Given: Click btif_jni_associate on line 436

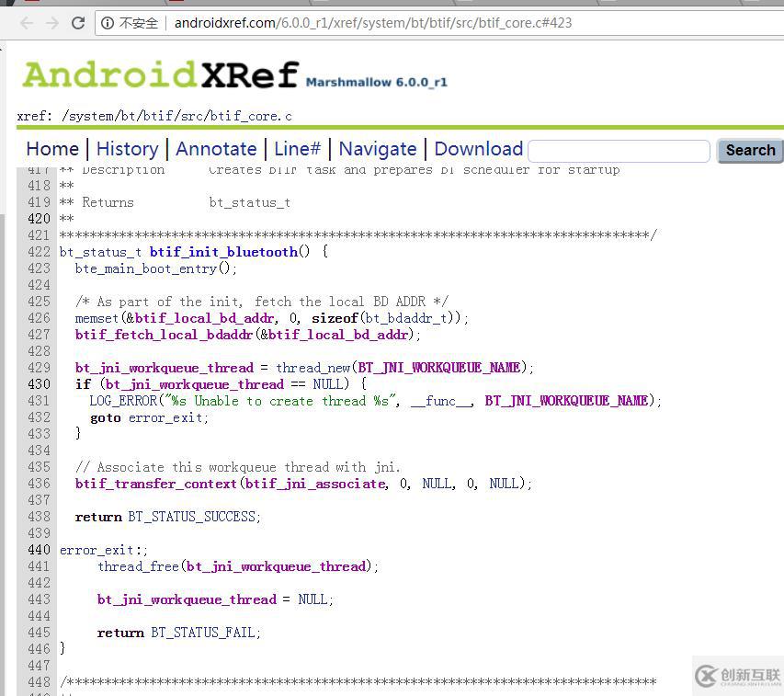Looking at the screenshot, I should tap(316, 484).
